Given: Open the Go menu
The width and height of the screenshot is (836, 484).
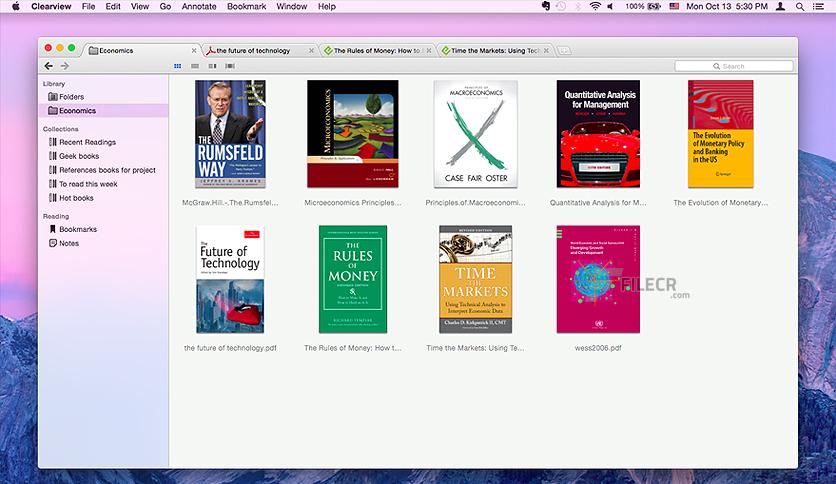Looking at the screenshot, I should (165, 6).
